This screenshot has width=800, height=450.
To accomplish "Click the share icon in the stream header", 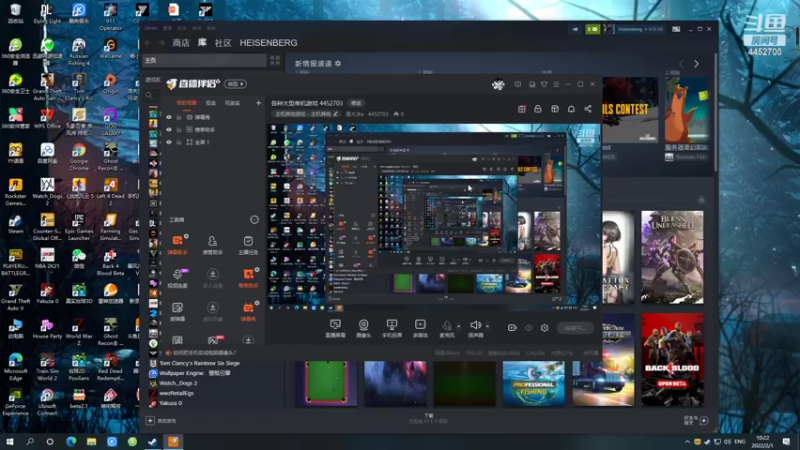I will 588,109.
